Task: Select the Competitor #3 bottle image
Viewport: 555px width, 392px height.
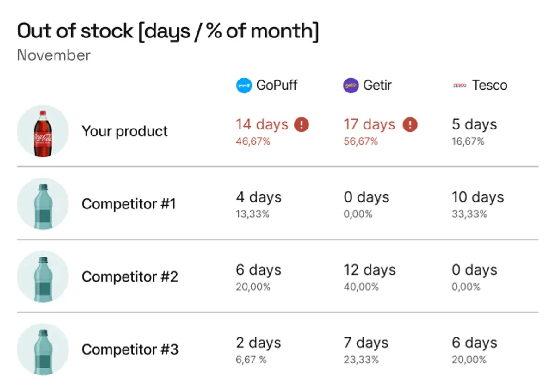Action: pos(43,349)
